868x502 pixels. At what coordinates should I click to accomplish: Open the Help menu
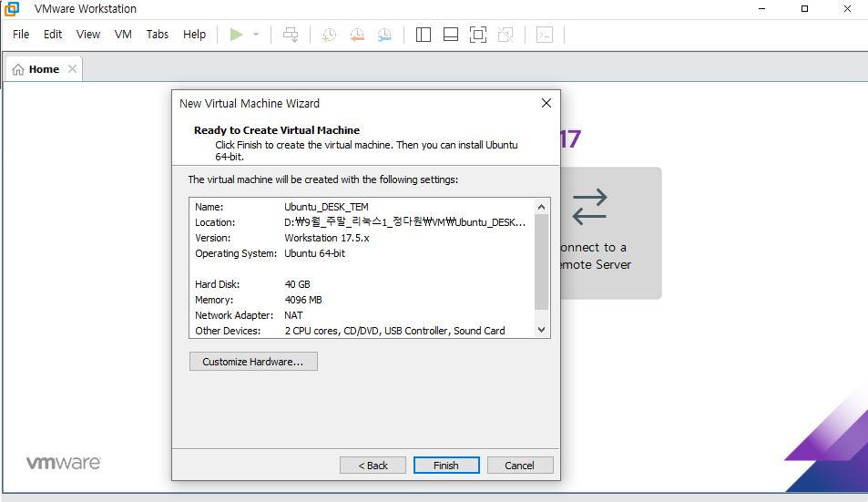pyautogui.click(x=194, y=35)
